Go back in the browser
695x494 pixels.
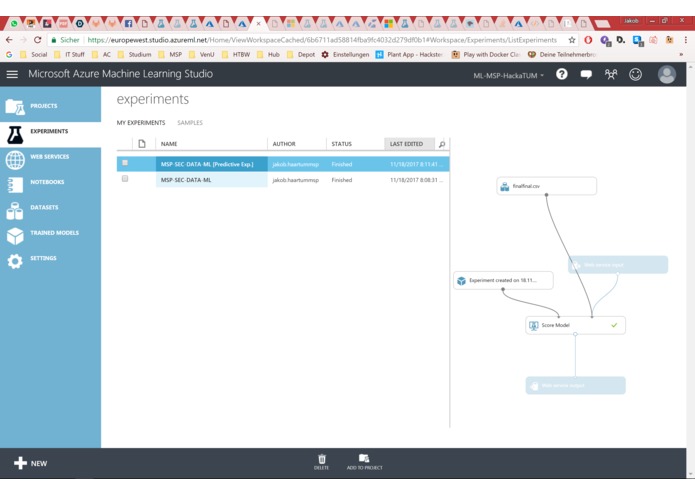pos(9,40)
